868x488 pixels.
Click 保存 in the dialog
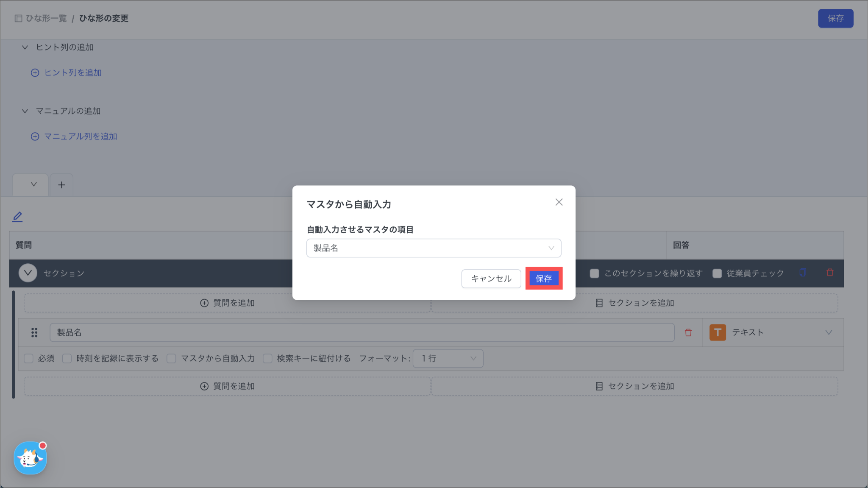544,279
